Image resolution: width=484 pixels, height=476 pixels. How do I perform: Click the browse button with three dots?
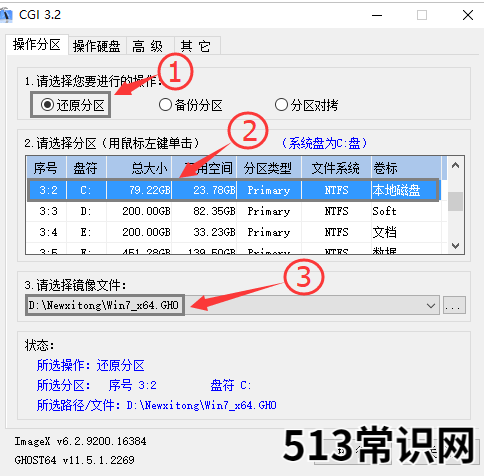(x=454, y=305)
